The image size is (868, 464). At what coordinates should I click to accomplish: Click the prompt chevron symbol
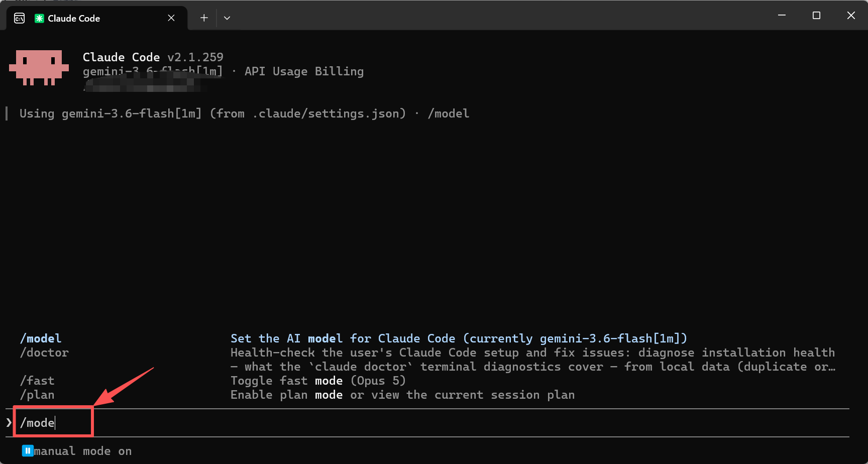pos(9,422)
